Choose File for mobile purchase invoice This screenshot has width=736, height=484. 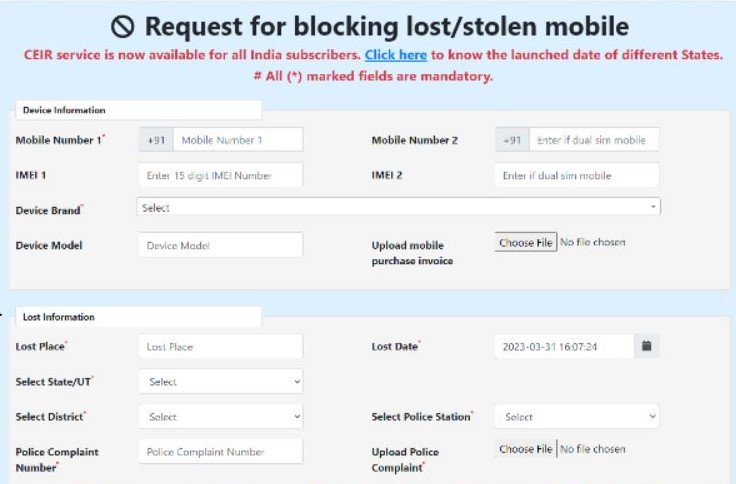click(526, 242)
